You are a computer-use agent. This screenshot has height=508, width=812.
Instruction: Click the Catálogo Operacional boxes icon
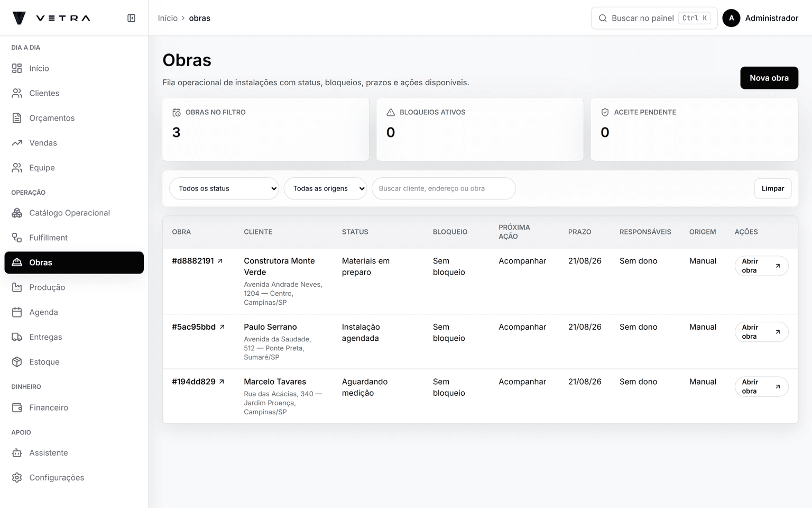17,213
